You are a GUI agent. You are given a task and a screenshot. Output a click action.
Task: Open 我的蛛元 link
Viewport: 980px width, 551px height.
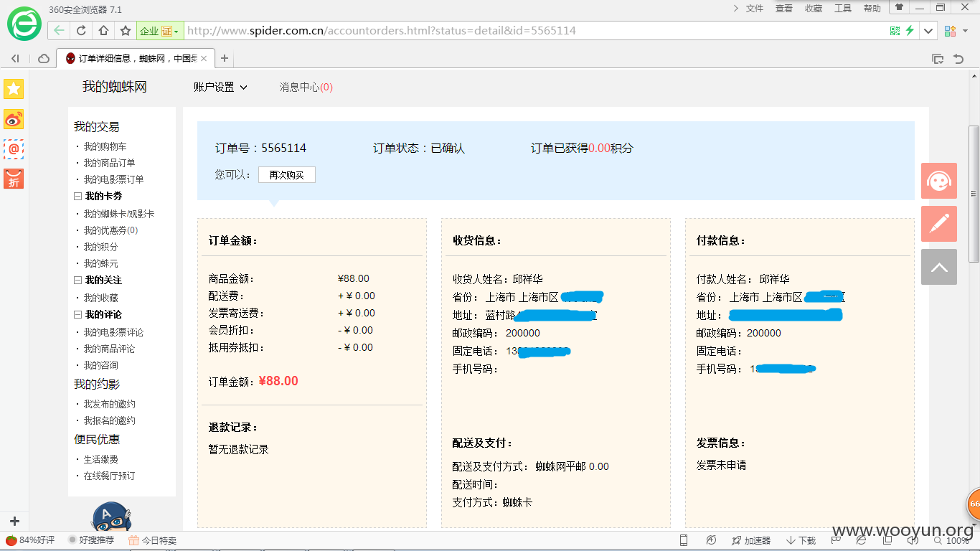tap(101, 263)
